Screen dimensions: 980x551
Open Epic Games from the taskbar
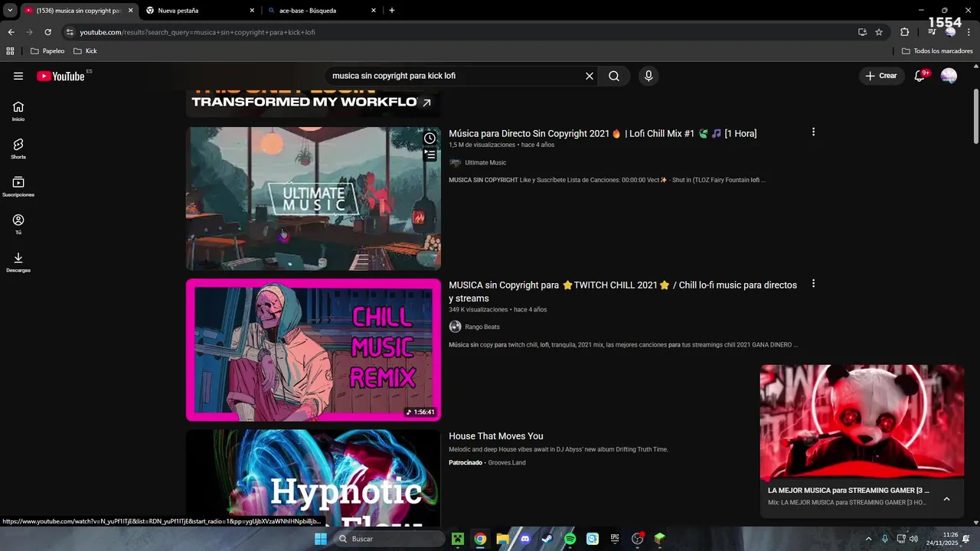(x=615, y=539)
